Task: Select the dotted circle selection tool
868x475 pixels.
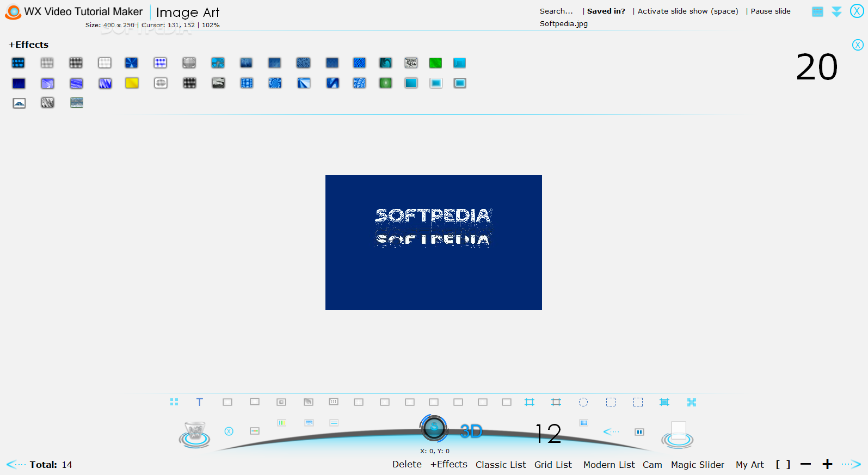Action: (583, 402)
